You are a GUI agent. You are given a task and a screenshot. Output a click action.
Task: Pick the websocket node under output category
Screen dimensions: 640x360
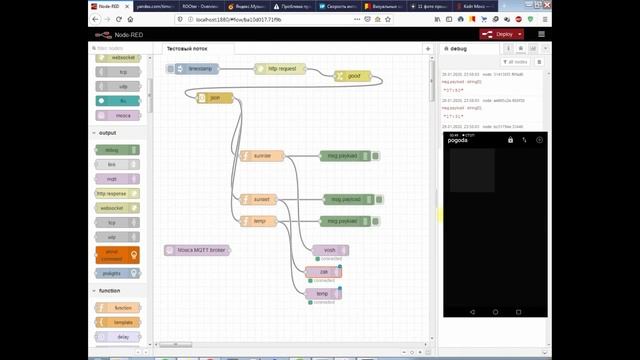point(118,208)
